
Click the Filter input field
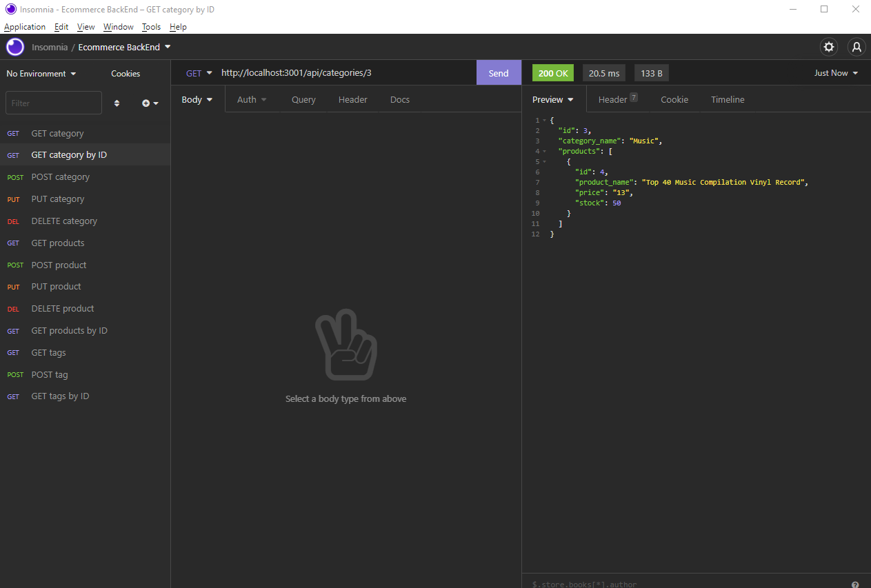point(53,102)
